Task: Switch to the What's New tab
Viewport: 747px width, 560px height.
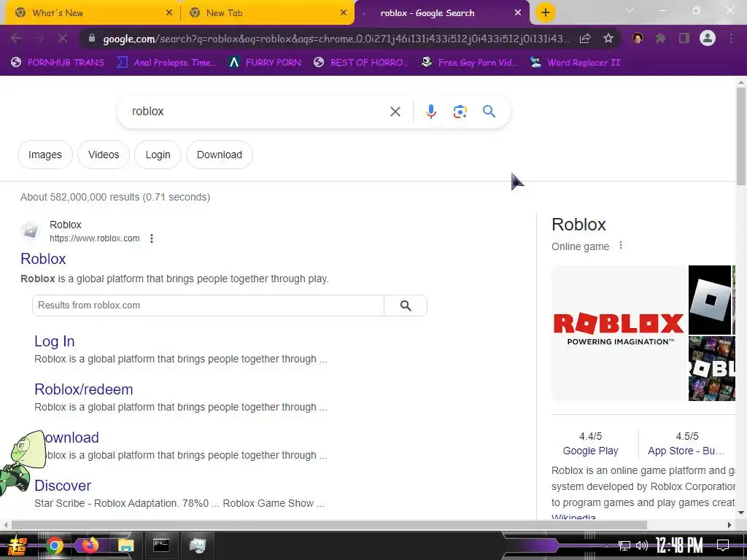Action: (x=90, y=13)
